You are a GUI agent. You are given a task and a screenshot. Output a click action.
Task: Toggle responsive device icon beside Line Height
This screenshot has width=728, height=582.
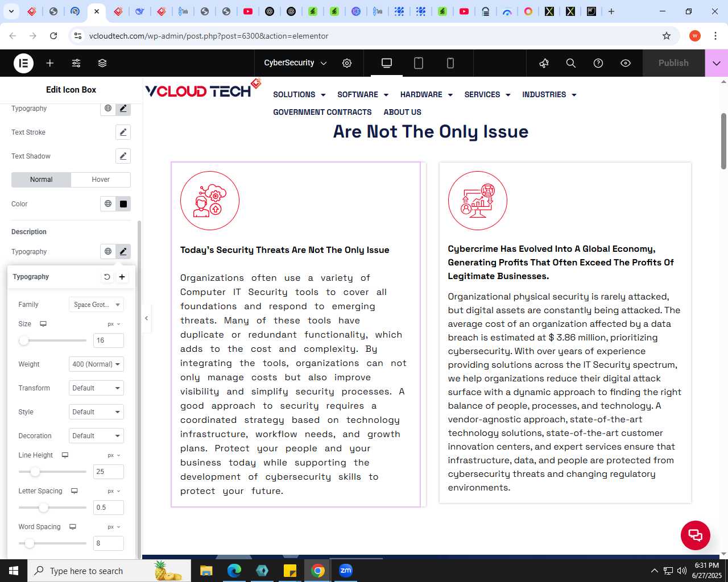pos(65,455)
